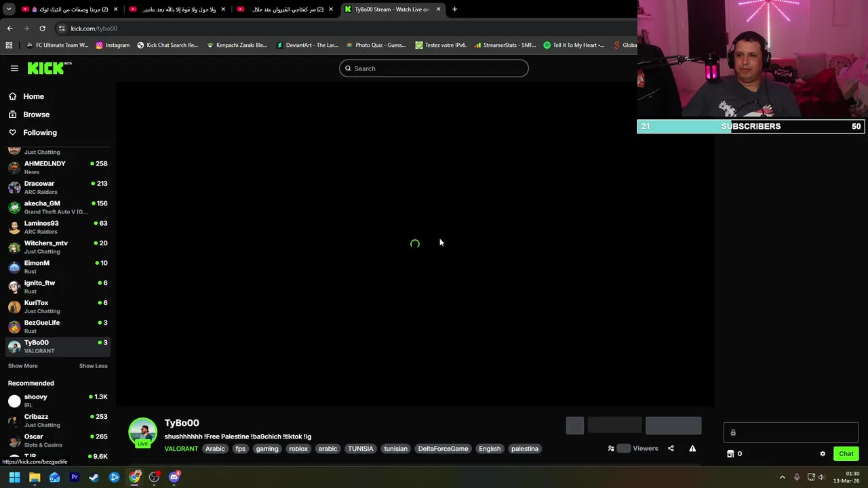Viewport: 868px width, 488px height.
Task: Click the taskbar volume speaker icon
Action: pos(821,477)
